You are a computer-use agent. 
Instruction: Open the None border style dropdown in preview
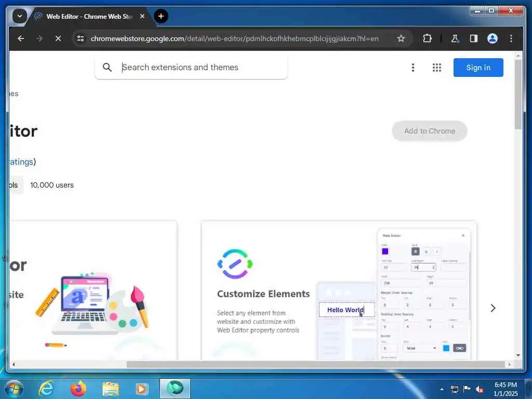pos(420,348)
